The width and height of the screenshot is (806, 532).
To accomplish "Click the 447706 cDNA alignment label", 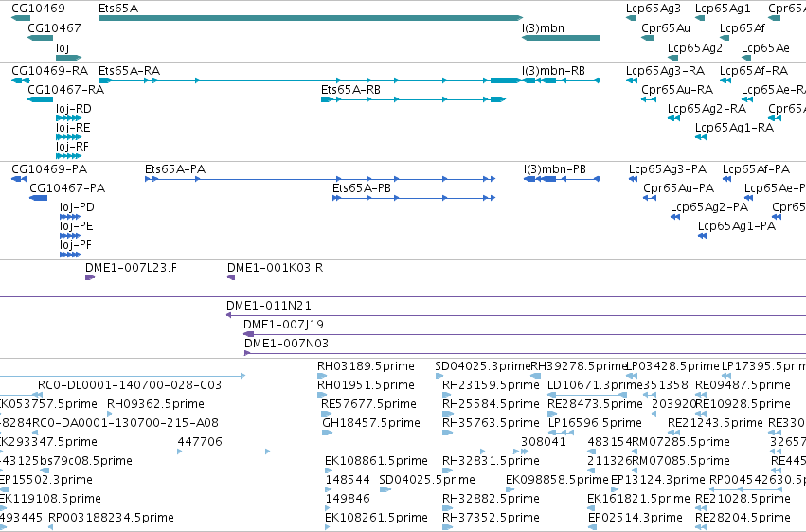I will (x=200, y=442).
